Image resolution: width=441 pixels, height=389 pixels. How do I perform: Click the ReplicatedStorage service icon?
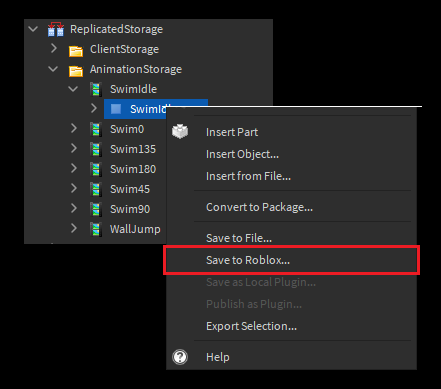tap(56, 29)
